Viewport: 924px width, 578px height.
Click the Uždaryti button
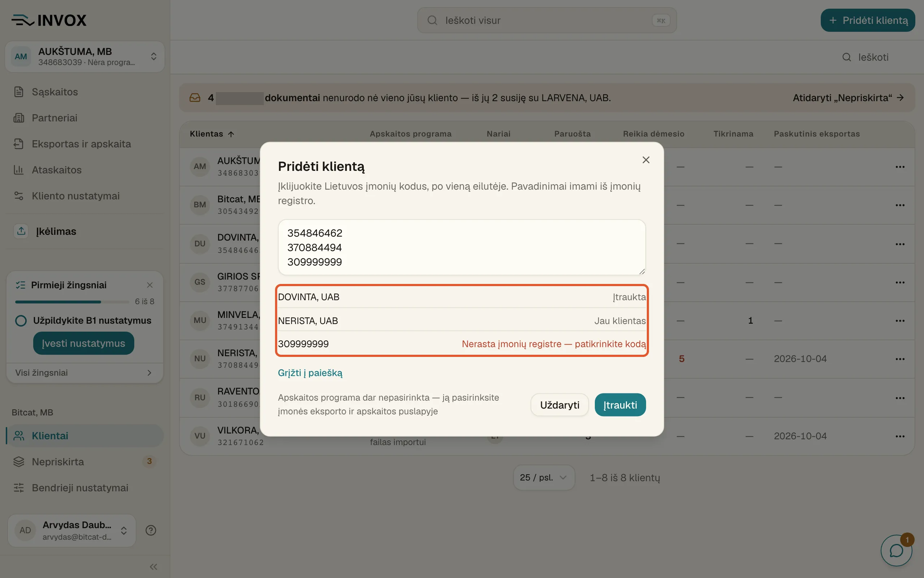pos(560,405)
